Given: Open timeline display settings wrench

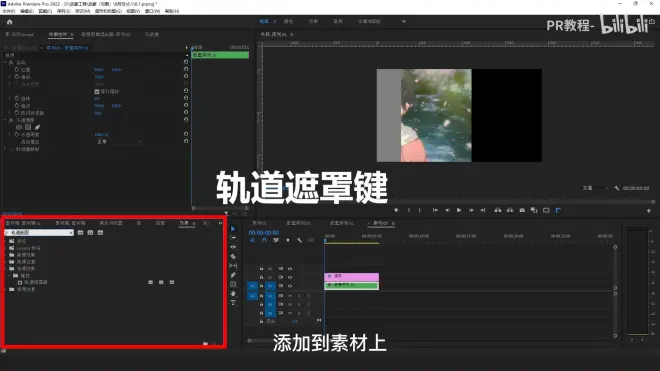Looking at the screenshot, I should 299,240.
